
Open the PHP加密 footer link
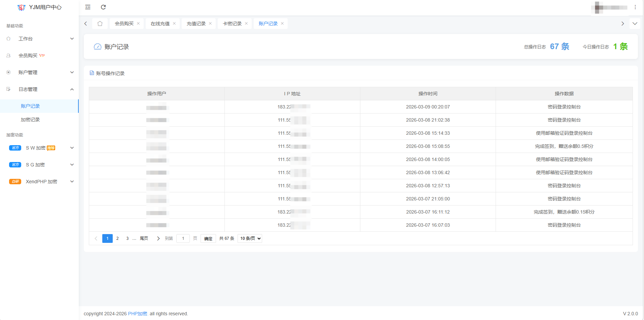137,314
